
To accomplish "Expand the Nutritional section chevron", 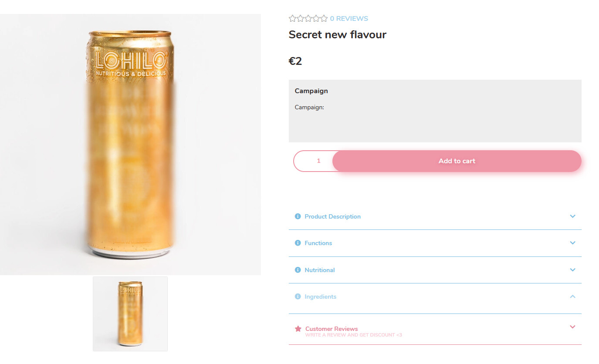I will click(572, 270).
